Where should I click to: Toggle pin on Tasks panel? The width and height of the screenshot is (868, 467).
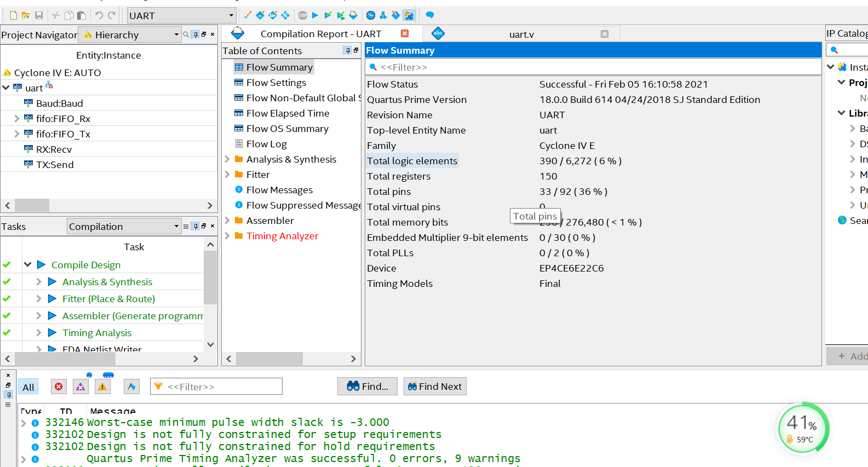(196, 226)
